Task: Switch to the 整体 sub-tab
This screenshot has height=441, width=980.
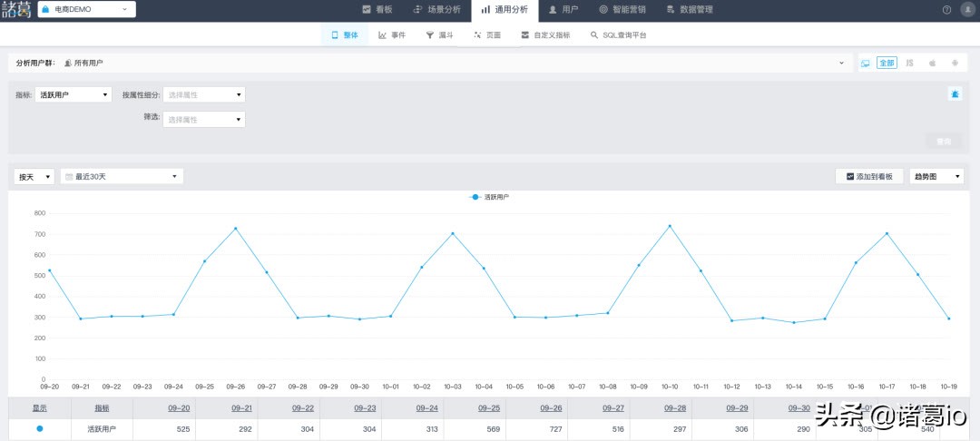Action: coord(345,35)
